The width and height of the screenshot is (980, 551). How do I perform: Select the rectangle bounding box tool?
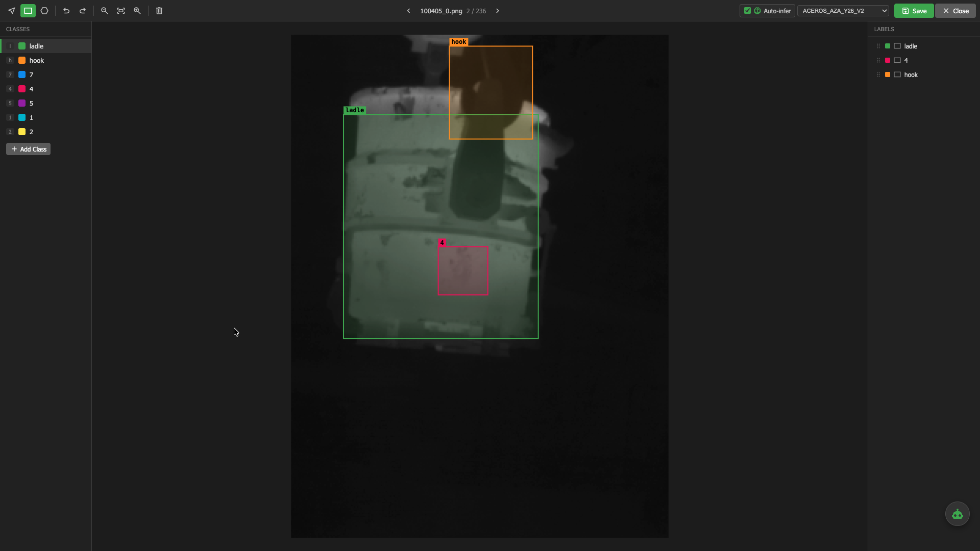(28, 11)
